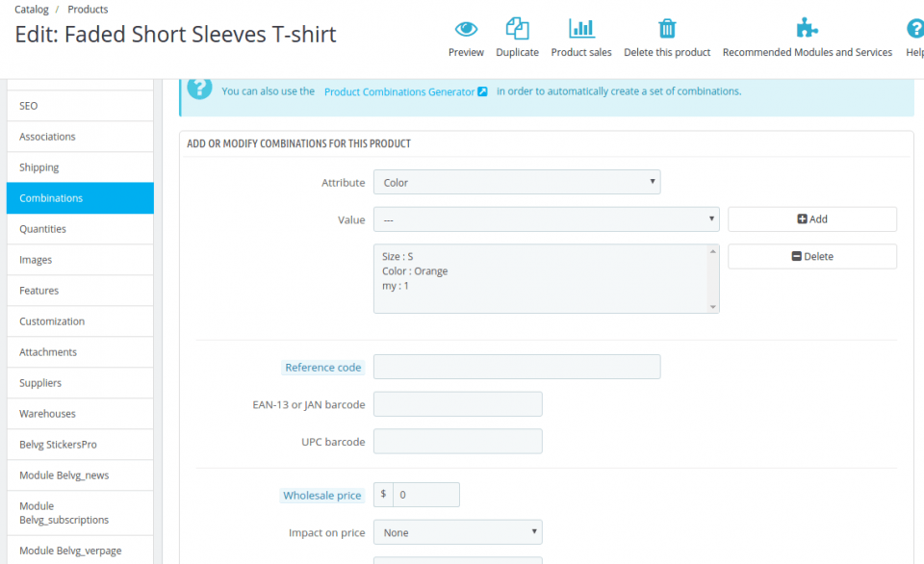Open the Value dropdown
This screenshot has width=924, height=564.
tap(546, 219)
